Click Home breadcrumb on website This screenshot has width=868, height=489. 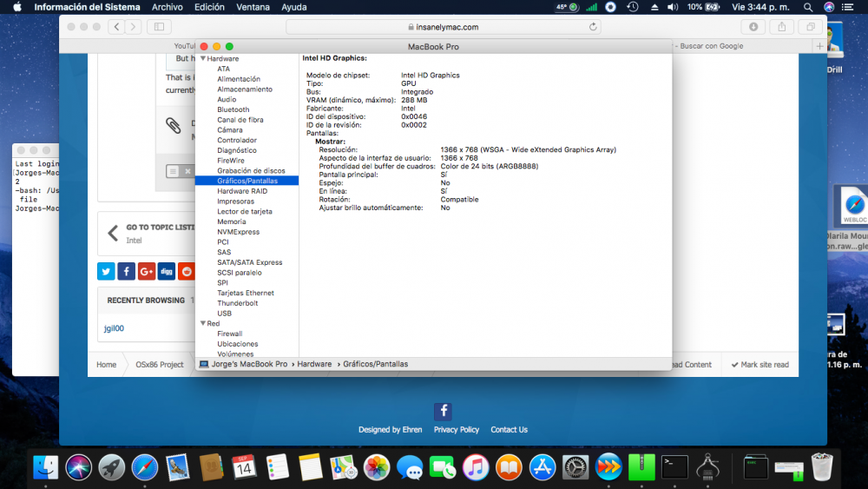tap(106, 365)
